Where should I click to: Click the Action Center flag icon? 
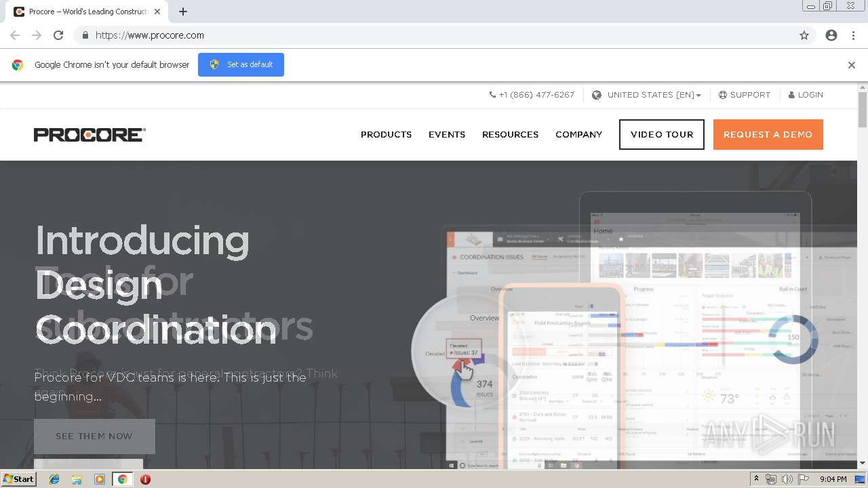coord(804,479)
